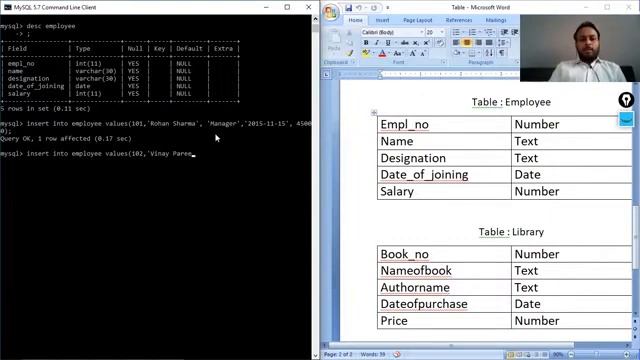Screen dimensions: 640x360
Task: Click the Shrink Font icon
Action: coord(423,53)
